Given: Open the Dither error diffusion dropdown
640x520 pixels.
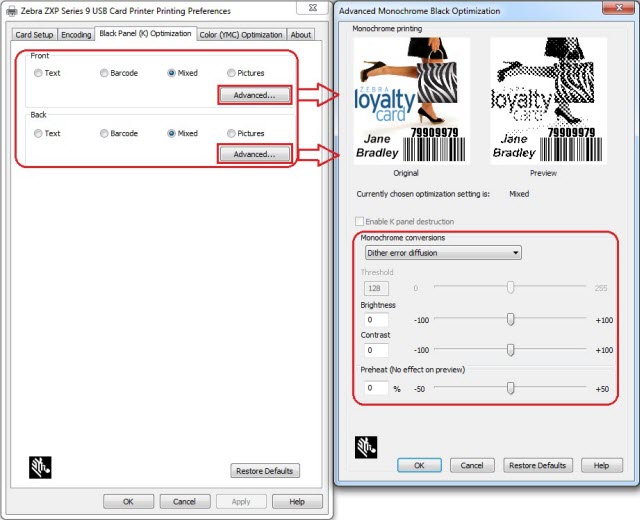Looking at the screenshot, I should tap(443, 253).
